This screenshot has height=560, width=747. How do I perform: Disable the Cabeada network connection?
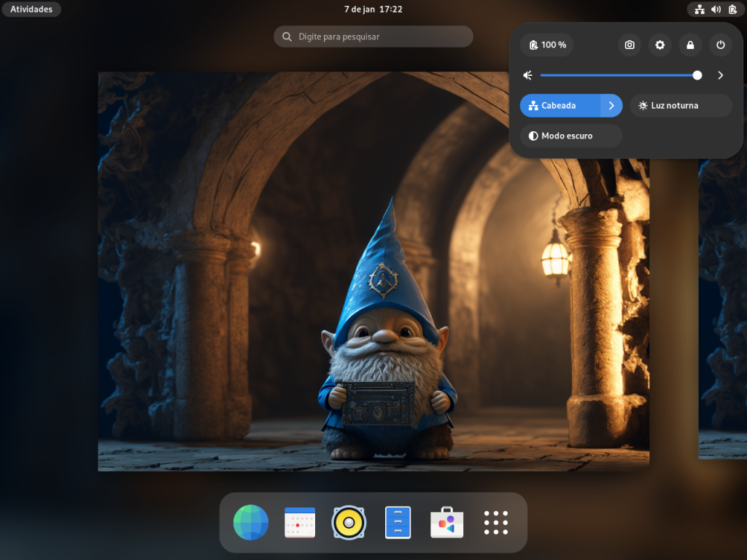coord(562,105)
